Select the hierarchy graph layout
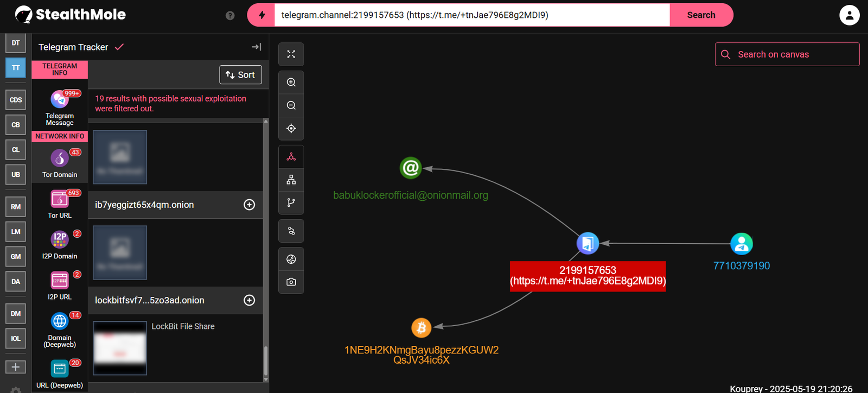Viewport: 868px width, 393px height. [291, 180]
